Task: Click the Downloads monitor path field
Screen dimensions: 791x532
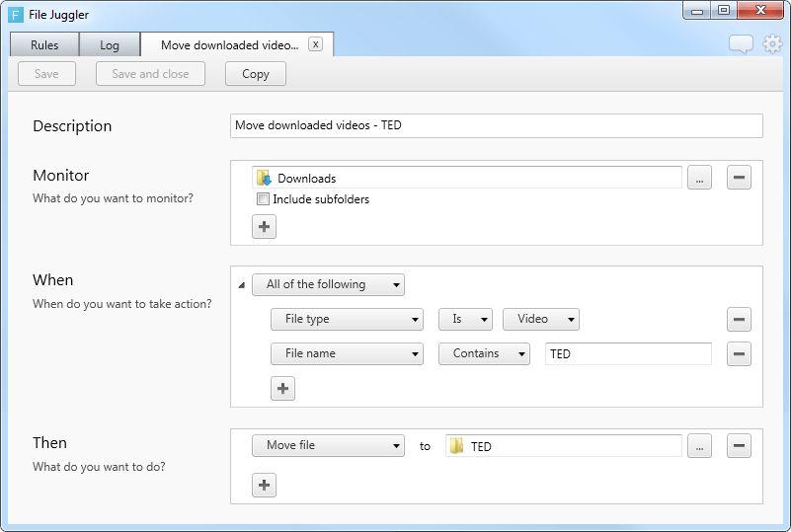Action: (x=467, y=178)
